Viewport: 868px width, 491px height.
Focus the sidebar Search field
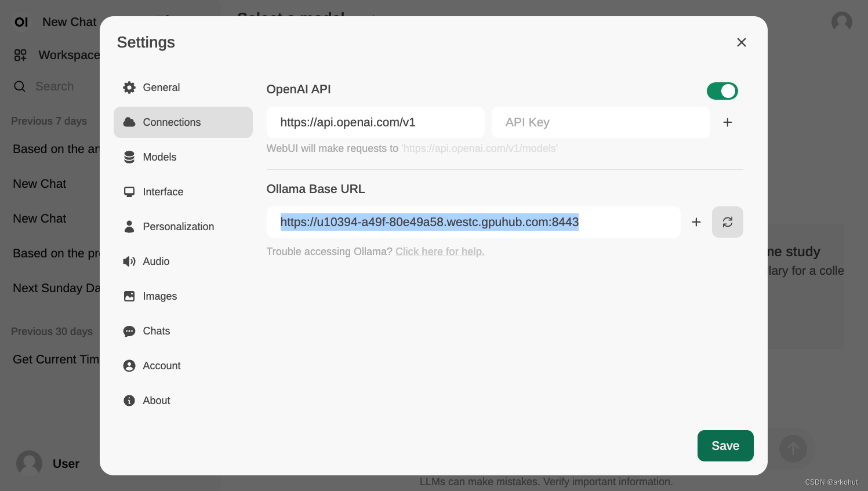tap(55, 86)
